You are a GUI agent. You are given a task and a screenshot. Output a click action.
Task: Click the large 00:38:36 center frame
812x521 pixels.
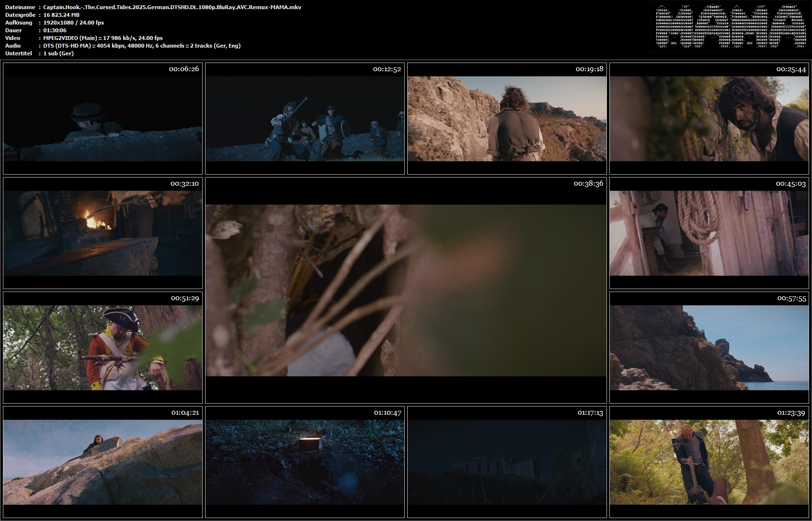406,290
